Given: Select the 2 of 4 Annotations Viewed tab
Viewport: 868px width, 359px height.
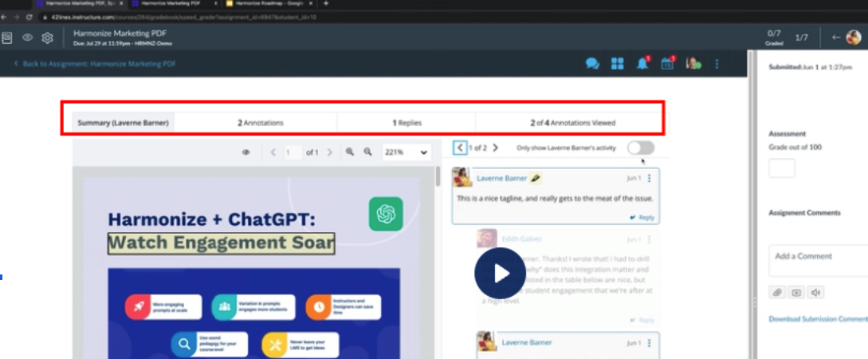Looking at the screenshot, I should (572, 123).
